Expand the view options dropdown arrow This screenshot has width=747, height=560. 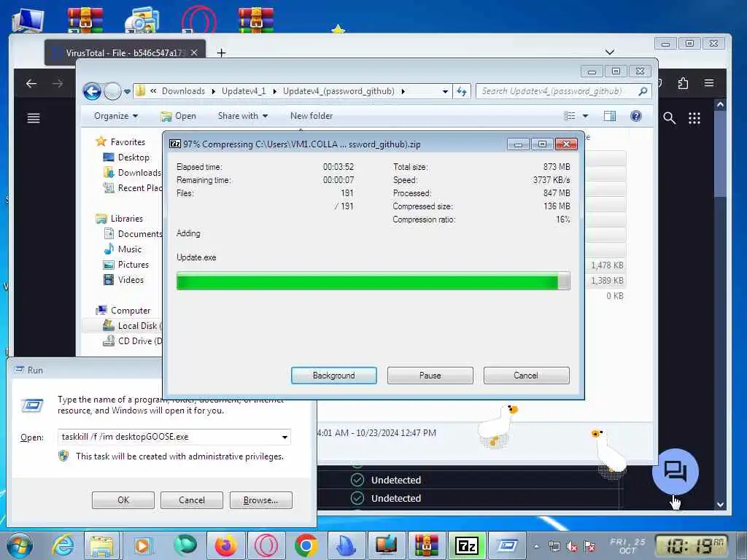tap(586, 116)
